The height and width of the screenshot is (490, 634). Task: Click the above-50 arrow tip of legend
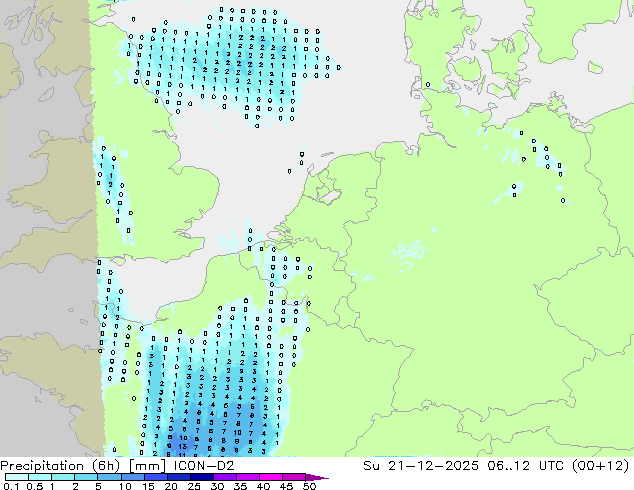[x=317, y=477]
